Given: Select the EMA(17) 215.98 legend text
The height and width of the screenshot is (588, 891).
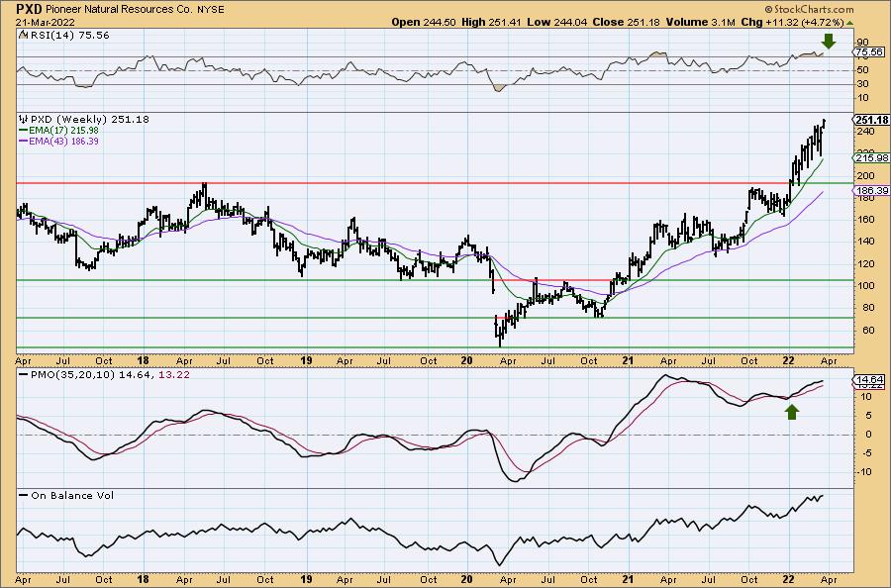Looking at the screenshot, I should pos(63,130).
